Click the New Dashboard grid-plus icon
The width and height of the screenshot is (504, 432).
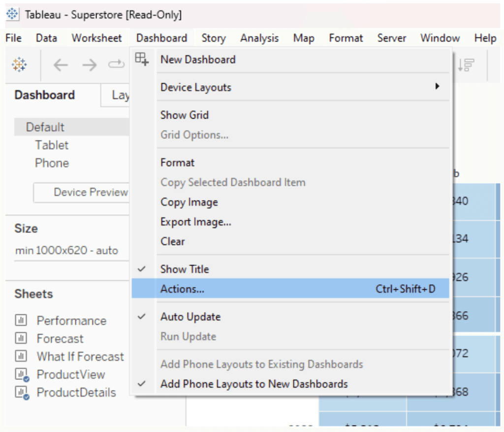click(142, 60)
